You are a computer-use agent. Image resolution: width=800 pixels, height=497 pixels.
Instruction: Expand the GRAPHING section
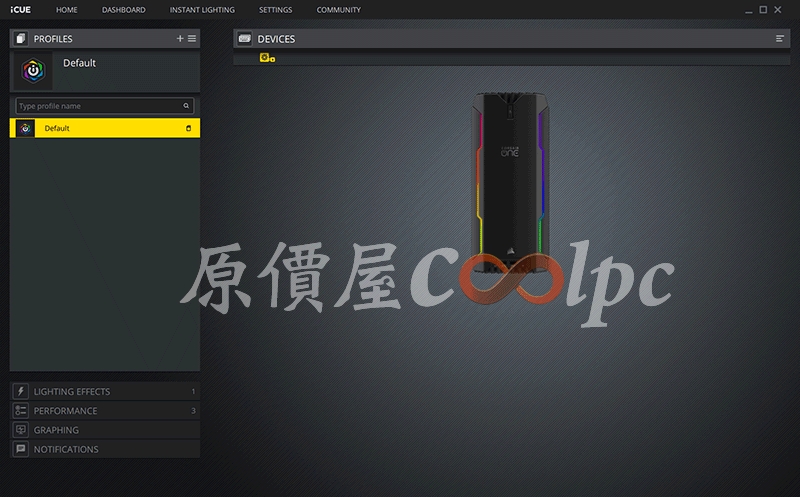[105, 430]
